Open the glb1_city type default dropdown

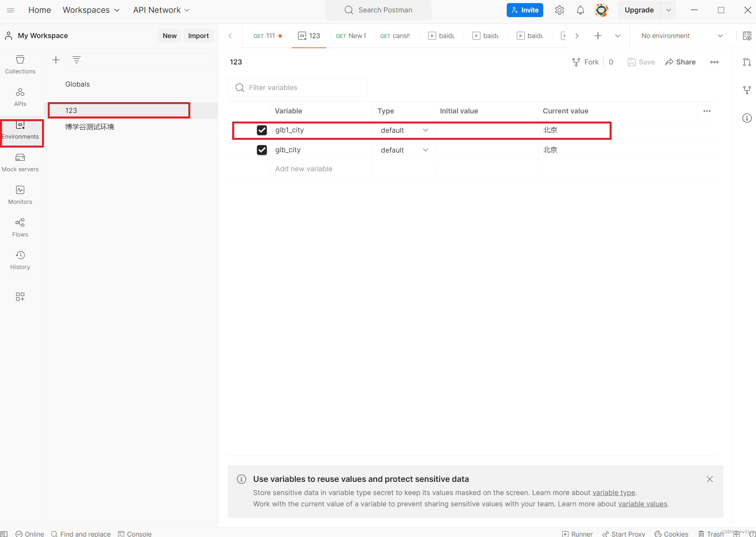point(404,130)
